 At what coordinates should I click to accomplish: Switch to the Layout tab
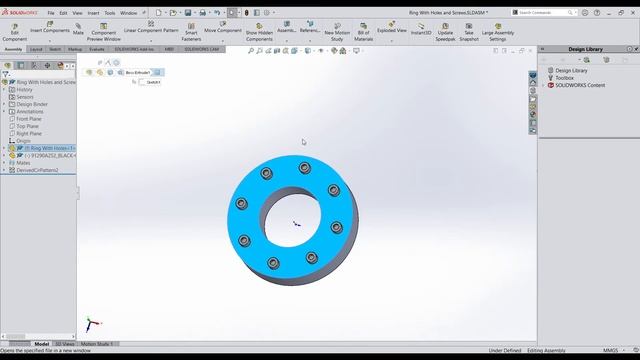36,49
